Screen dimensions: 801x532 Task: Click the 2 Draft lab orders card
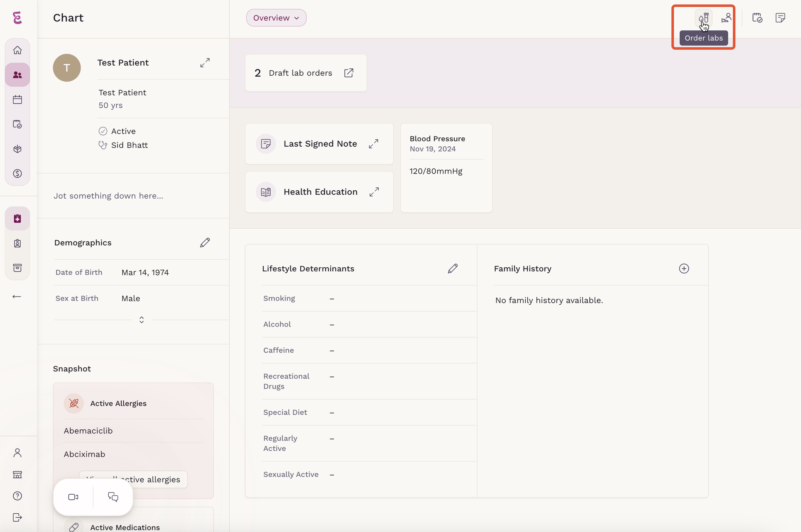point(306,73)
